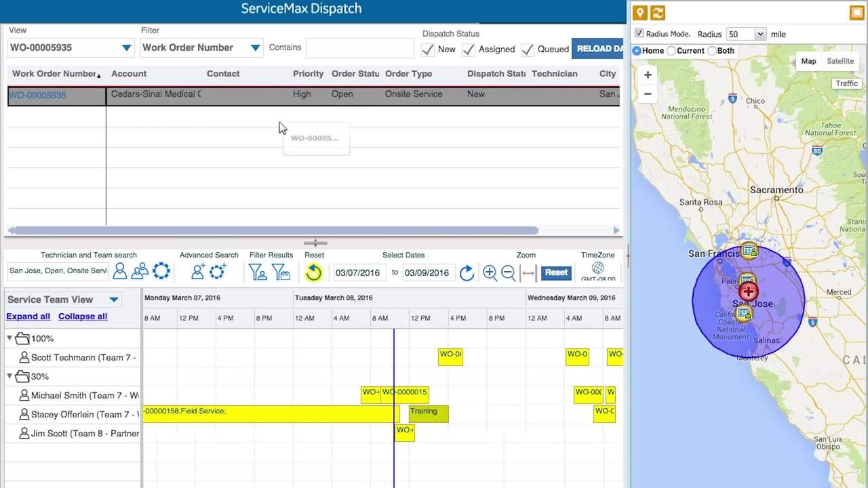This screenshot has width=868, height=488.
Task: Click the Contains filter text field
Action: (x=359, y=47)
